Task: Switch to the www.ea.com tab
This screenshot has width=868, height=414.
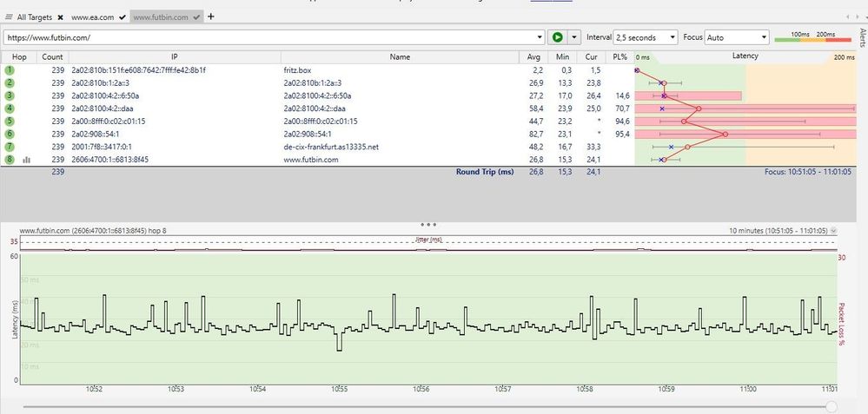Action: pos(92,17)
